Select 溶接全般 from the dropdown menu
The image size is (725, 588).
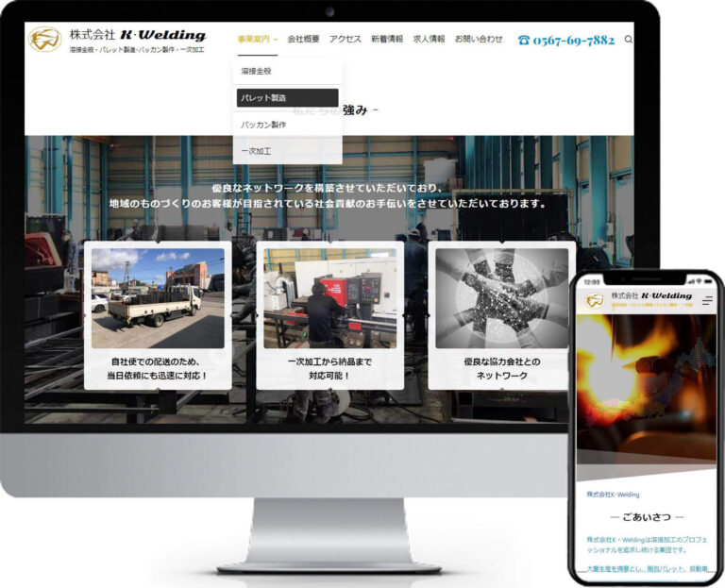pyautogui.click(x=256, y=71)
